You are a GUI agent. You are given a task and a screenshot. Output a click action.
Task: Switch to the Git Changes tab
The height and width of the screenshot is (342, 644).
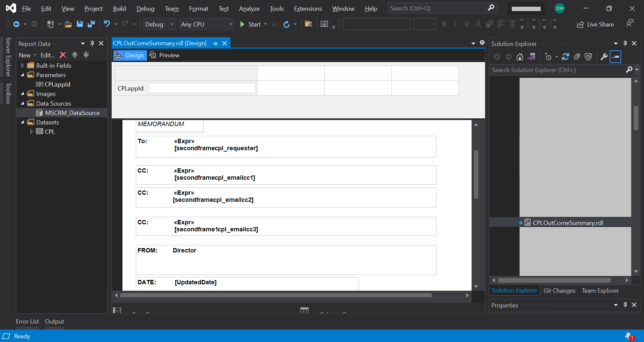[x=559, y=291]
